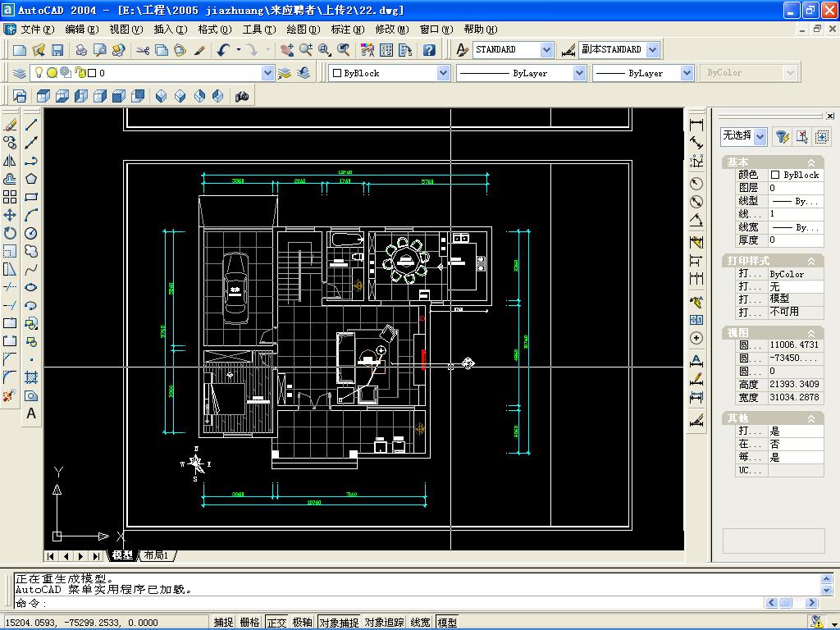
Task: Toggle 极轴 polar tracking in status bar
Action: coord(303,622)
